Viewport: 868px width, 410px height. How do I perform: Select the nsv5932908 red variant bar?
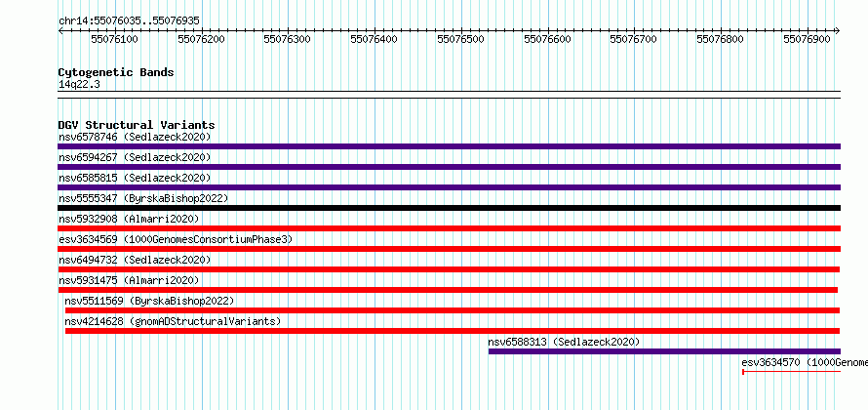pyautogui.click(x=449, y=228)
